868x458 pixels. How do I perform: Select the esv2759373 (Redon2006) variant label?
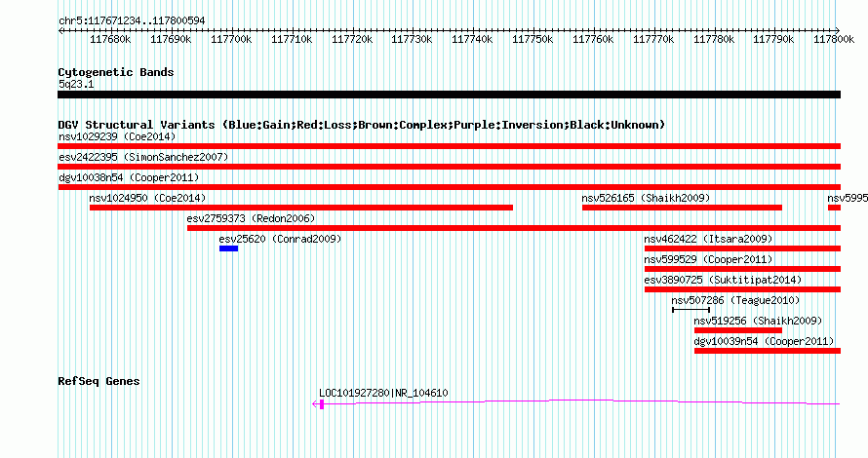251,218
